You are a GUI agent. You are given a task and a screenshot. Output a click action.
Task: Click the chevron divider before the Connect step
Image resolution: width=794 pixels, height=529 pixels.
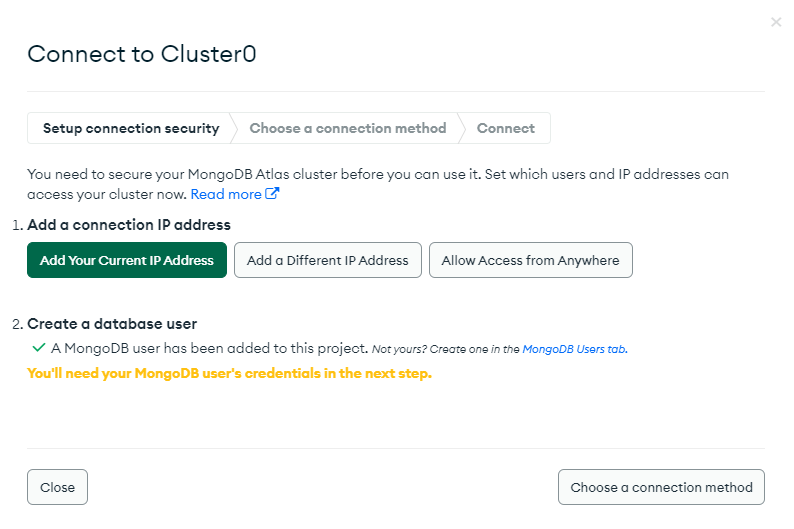(x=461, y=128)
